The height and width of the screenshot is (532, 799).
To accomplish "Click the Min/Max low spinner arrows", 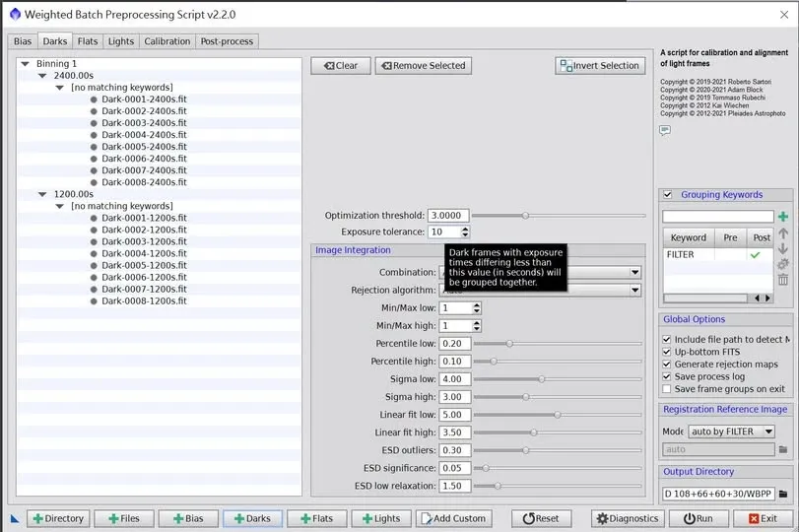I will pyautogui.click(x=477, y=307).
